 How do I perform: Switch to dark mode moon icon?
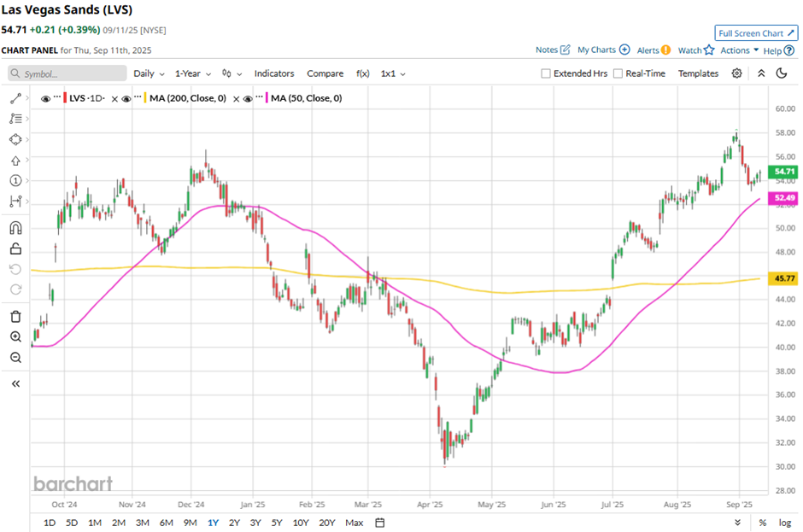click(782, 73)
